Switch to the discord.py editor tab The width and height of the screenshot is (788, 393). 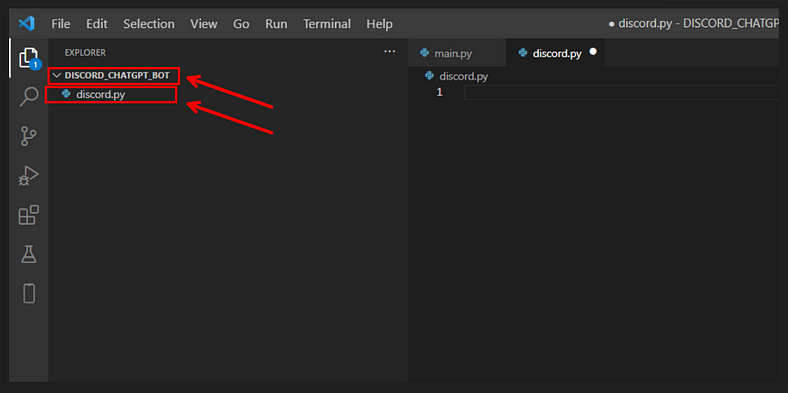555,53
